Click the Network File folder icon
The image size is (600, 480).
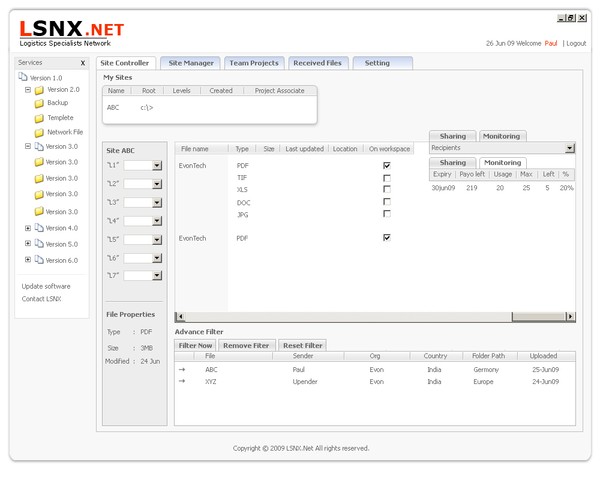click(39, 133)
